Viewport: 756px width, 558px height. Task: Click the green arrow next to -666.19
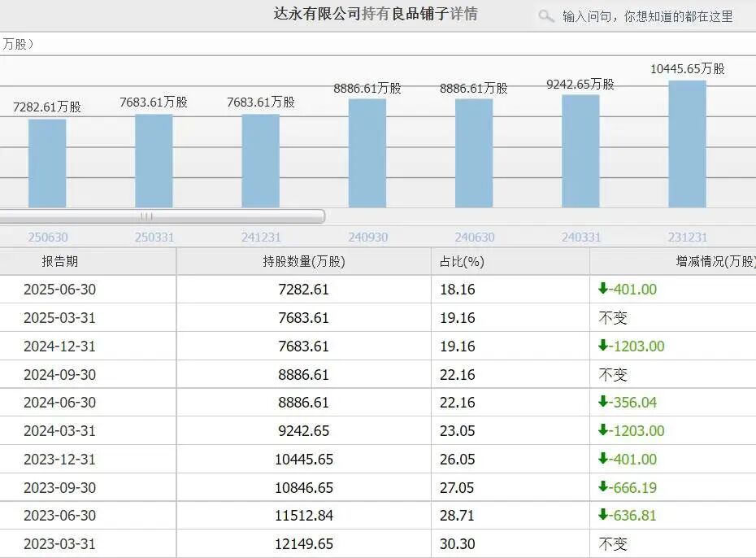(603, 487)
